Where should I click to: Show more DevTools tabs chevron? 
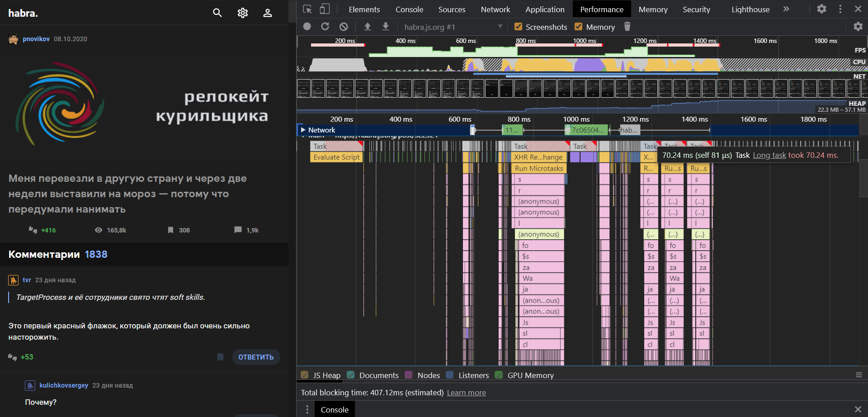(x=786, y=9)
